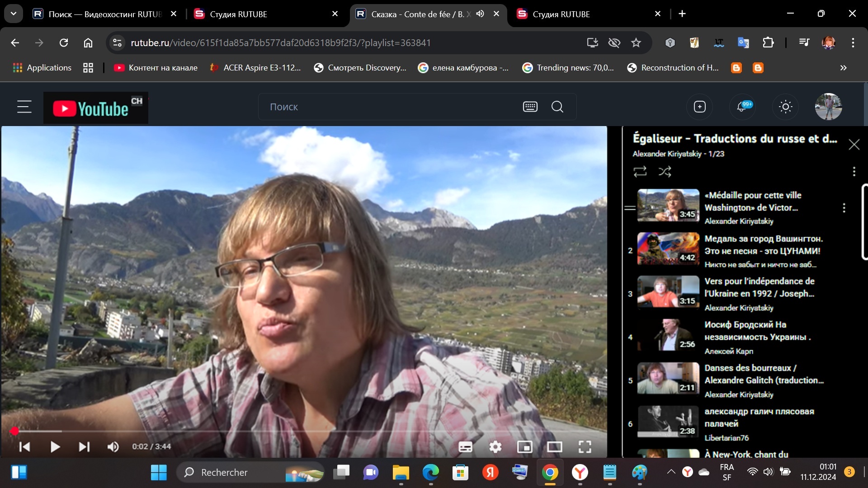Image resolution: width=868 pixels, height=488 pixels.
Task: Open Контент на канале bookmark
Action: [156, 68]
